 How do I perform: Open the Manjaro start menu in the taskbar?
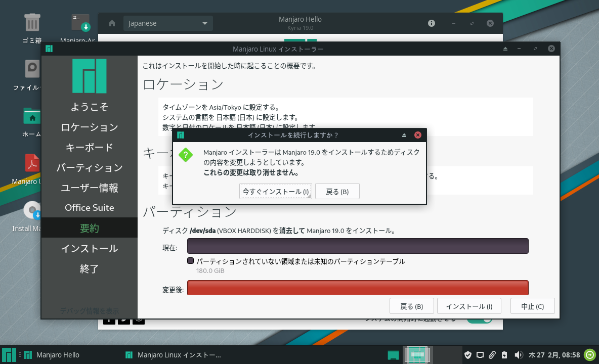pyautogui.click(x=9, y=355)
